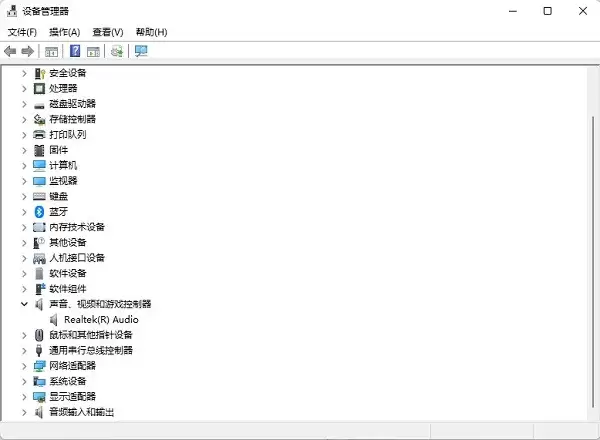The height and width of the screenshot is (440, 600).
Task: Click the printer icon for 打印队列
Action: pyautogui.click(x=40, y=134)
